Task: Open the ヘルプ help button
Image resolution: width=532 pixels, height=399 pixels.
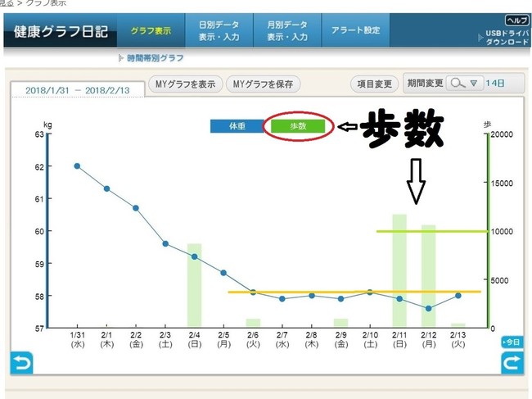Action: 516,20
